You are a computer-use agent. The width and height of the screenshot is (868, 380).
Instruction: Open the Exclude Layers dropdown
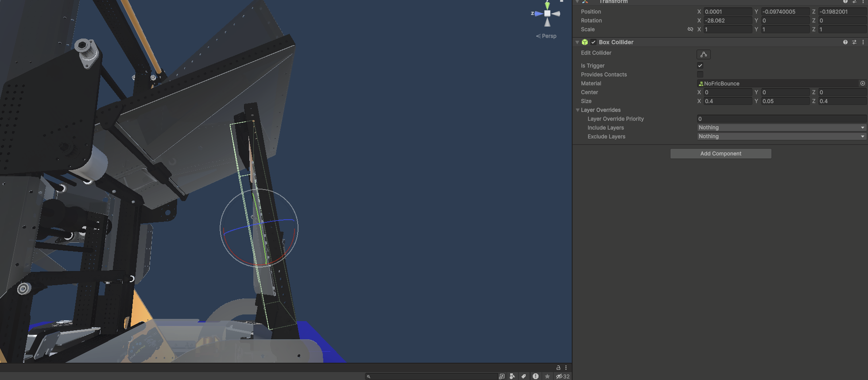[x=782, y=136]
